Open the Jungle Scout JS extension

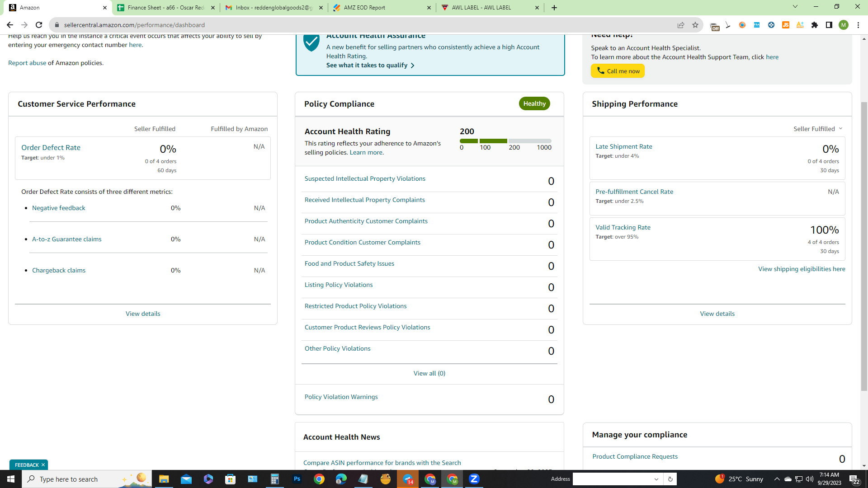point(786,25)
